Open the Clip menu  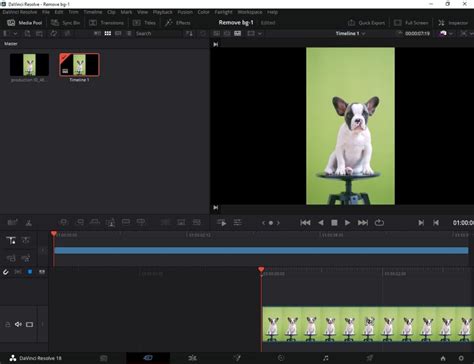tap(111, 12)
